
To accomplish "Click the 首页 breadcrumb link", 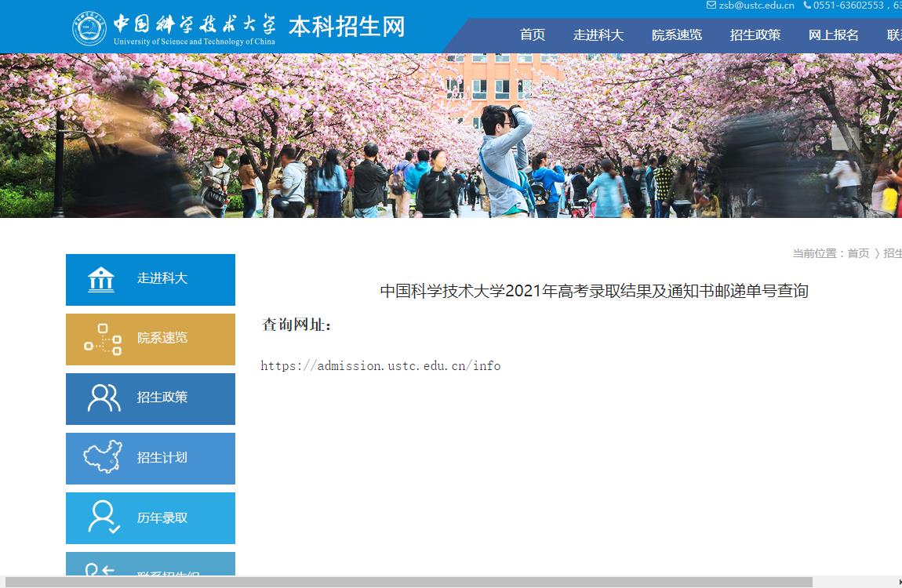I will (858, 253).
